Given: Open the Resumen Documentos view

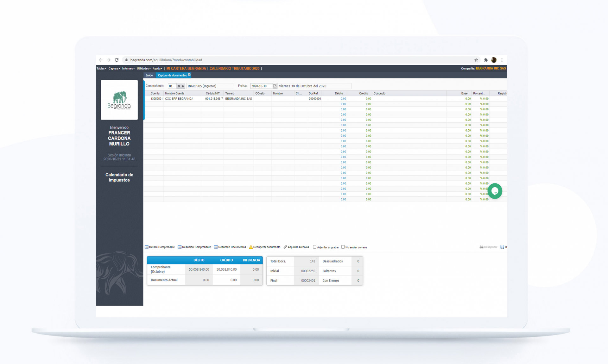Looking at the screenshot, I should pyautogui.click(x=232, y=247).
